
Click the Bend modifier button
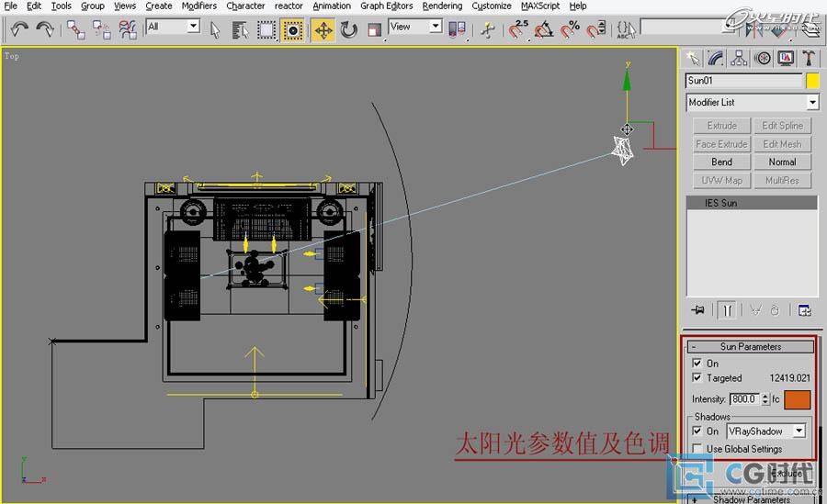click(x=721, y=162)
